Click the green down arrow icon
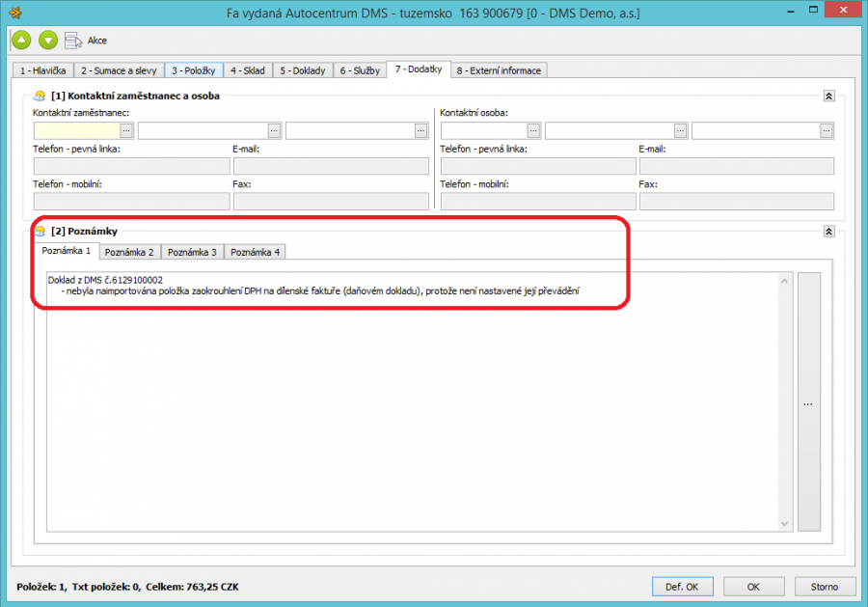Image resolution: width=868 pixels, height=607 pixels. coord(48,40)
